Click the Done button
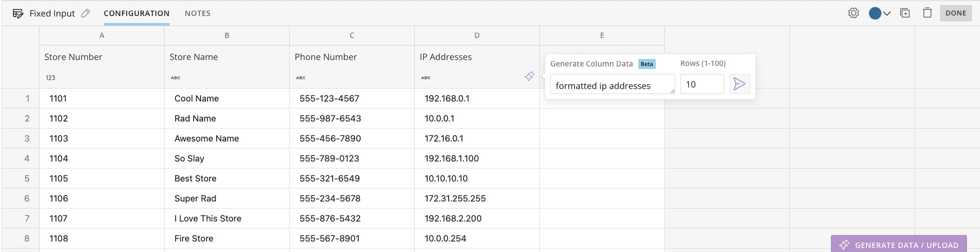 coord(956,13)
